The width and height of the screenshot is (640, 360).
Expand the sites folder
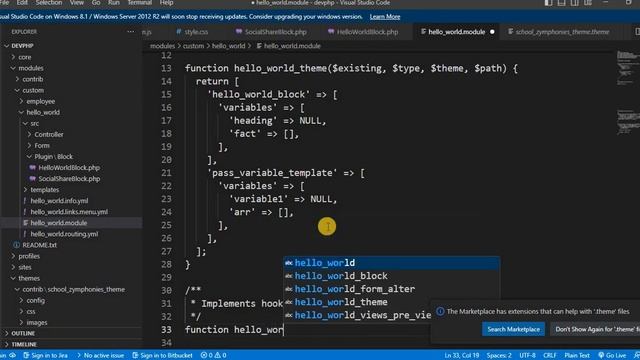[71, 267]
